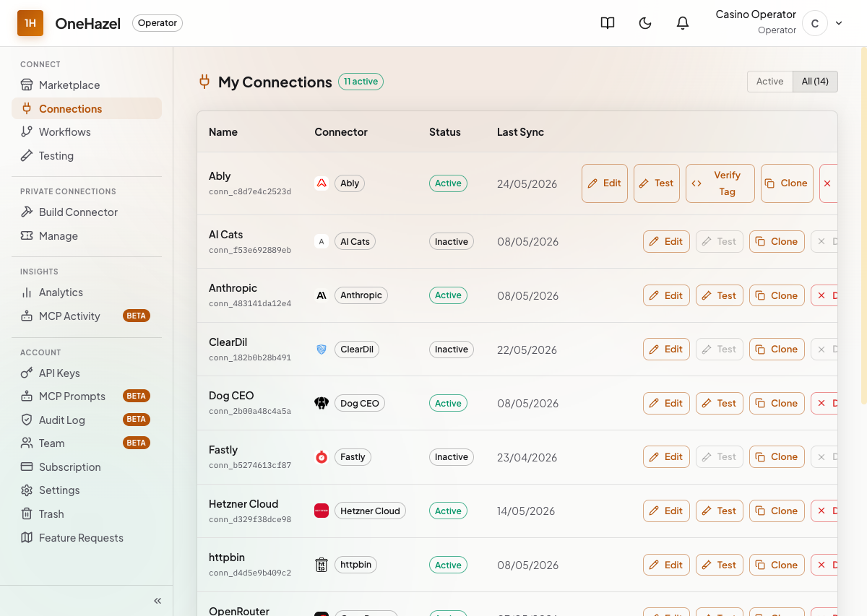
Task: Collapse the sidebar with double chevron
Action: pyautogui.click(x=158, y=601)
